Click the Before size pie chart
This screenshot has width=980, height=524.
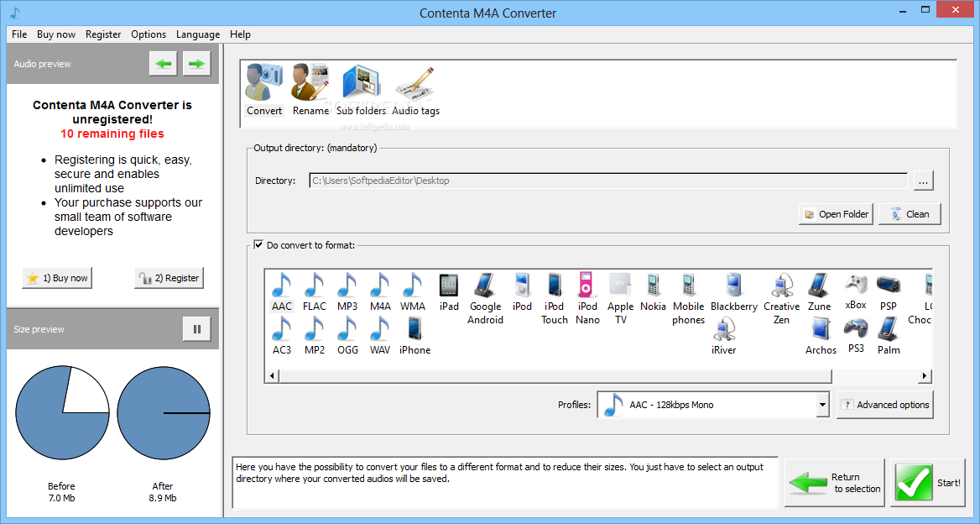coord(62,412)
